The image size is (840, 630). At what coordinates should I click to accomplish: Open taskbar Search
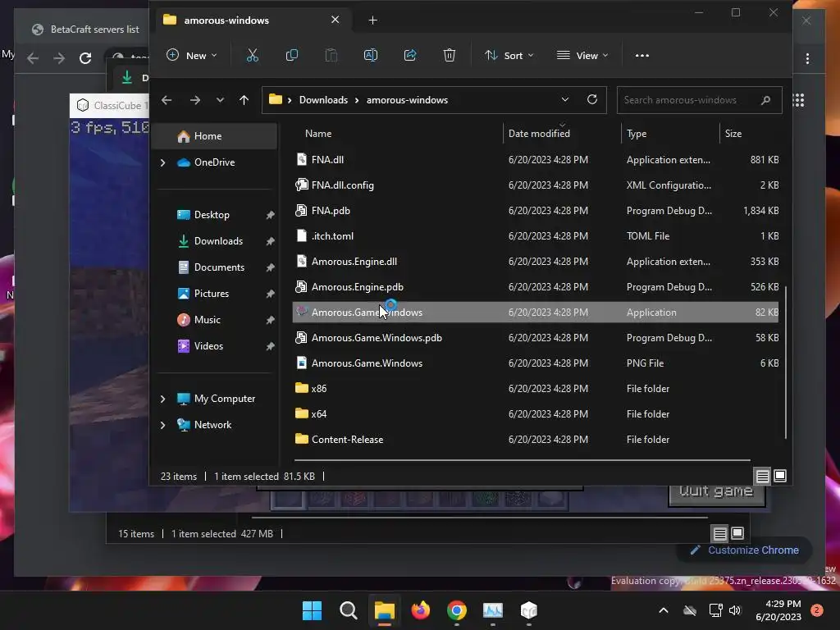(348, 610)
